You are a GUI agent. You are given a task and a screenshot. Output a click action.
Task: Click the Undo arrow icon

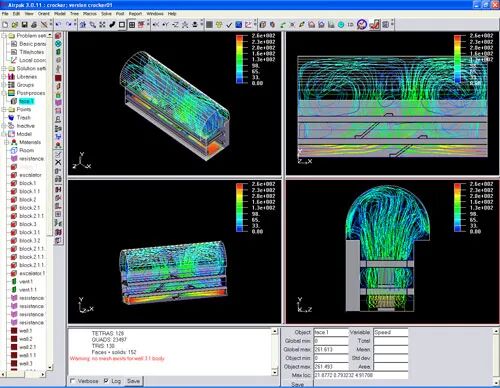point(58,25)
